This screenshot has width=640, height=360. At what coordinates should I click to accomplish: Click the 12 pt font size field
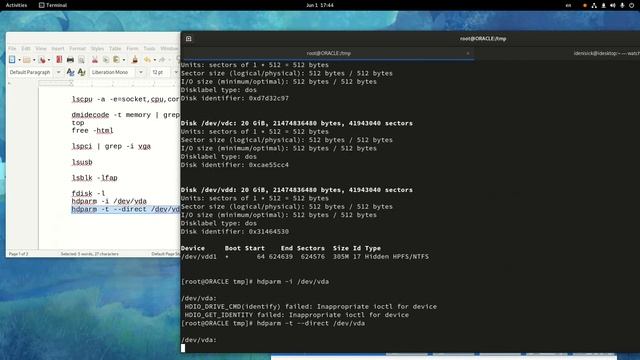pos(161,72)
